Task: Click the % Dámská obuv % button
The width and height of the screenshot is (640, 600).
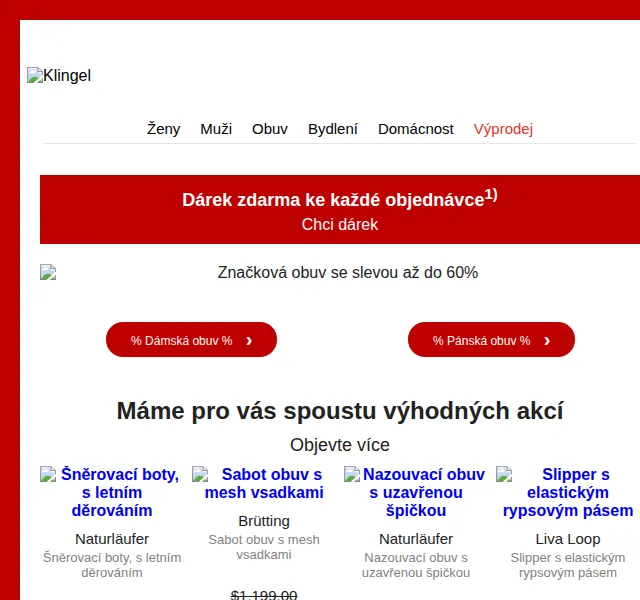Action: pos(191,340)
